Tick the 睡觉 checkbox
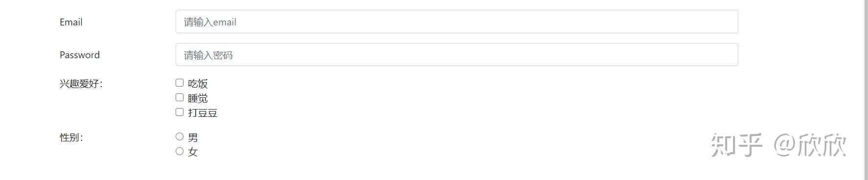868x180 pixels. 180,98
